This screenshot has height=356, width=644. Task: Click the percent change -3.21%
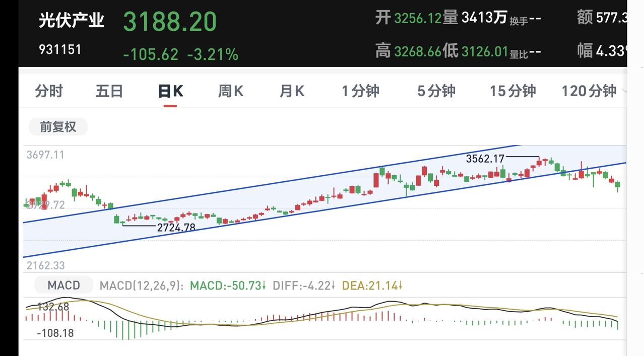213,54
